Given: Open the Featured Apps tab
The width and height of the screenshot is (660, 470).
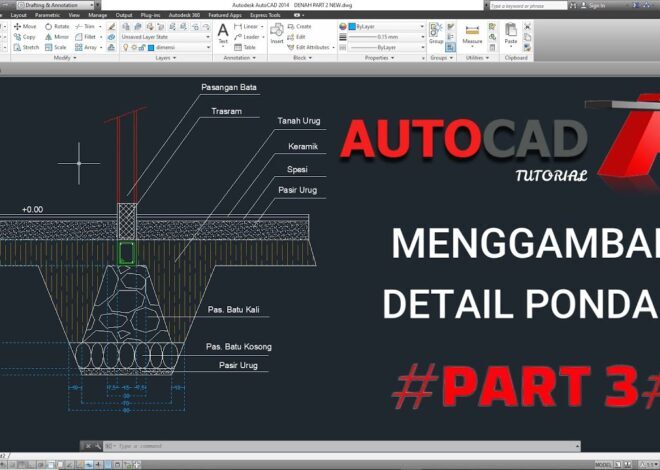Looking at the screenshot, I should click(x=225, y=15).
